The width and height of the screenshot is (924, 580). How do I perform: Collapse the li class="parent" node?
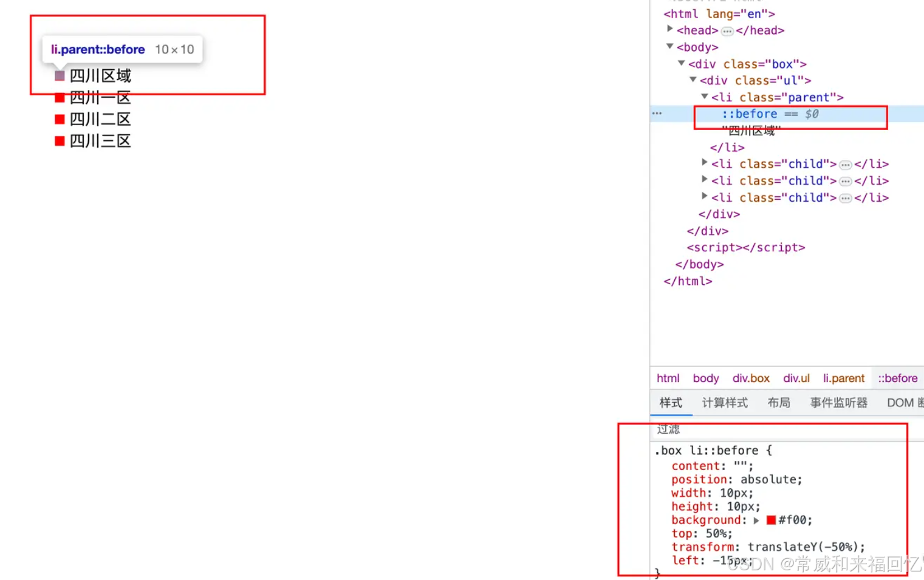pyautogui.click(x=704, y=97)
